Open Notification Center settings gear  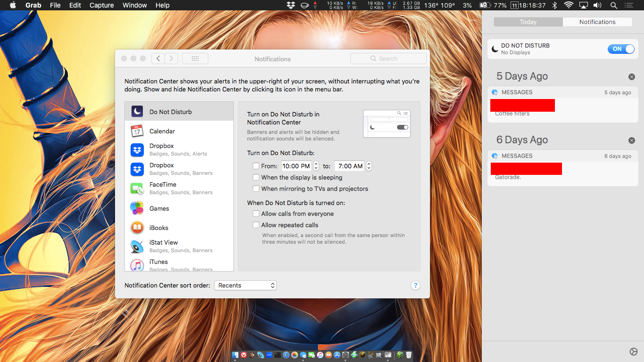634,352
